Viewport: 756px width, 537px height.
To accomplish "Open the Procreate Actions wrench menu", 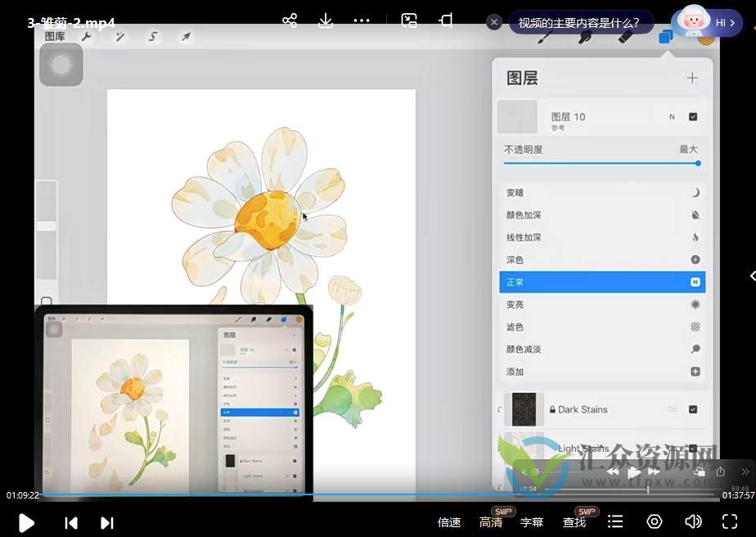I will tap(87, 37).
